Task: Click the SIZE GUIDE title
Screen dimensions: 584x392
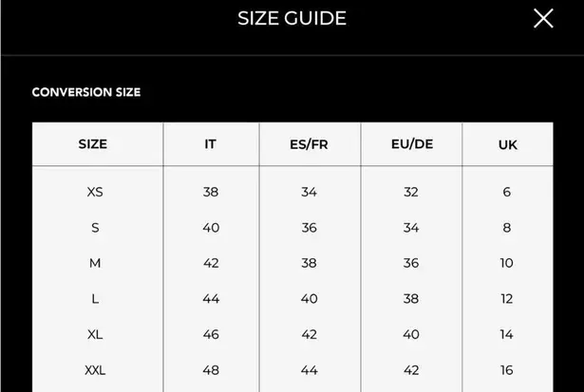Action: (x=292, y=18)
